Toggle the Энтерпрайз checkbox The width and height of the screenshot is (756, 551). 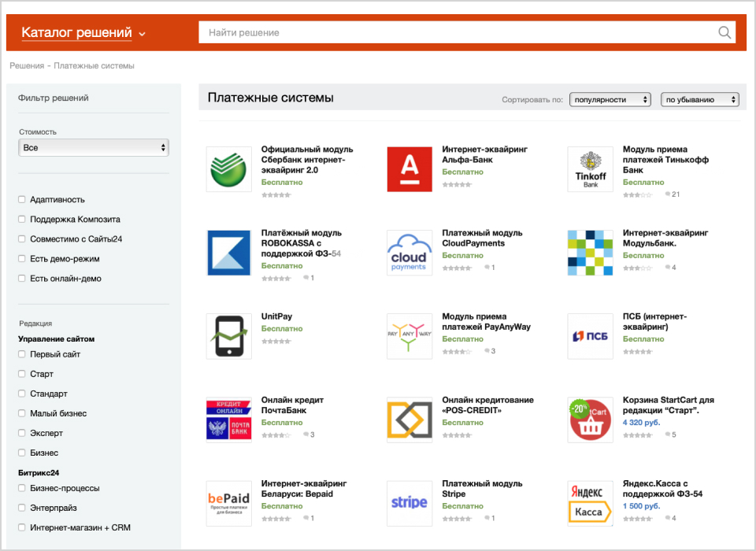tap(22, 508)
